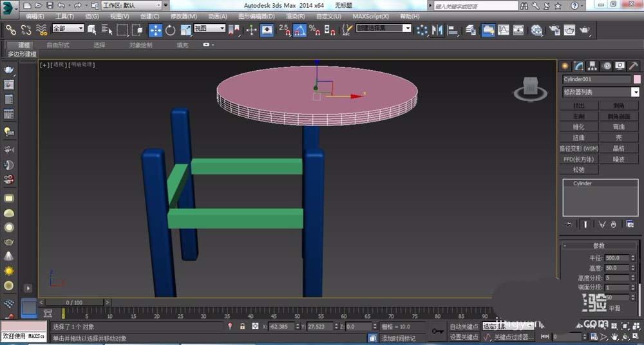Toggle the angle snap button

tap(299, 30)
